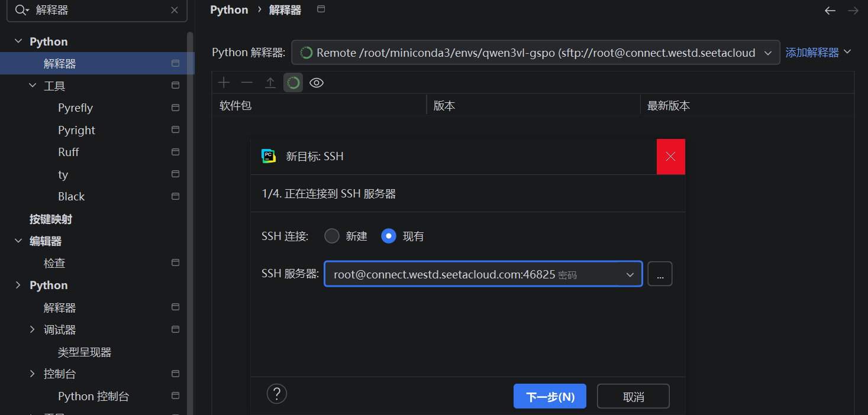Go back with the left arrow
Viewport: 868px width, 415px height.
click(x=830, y=11)
